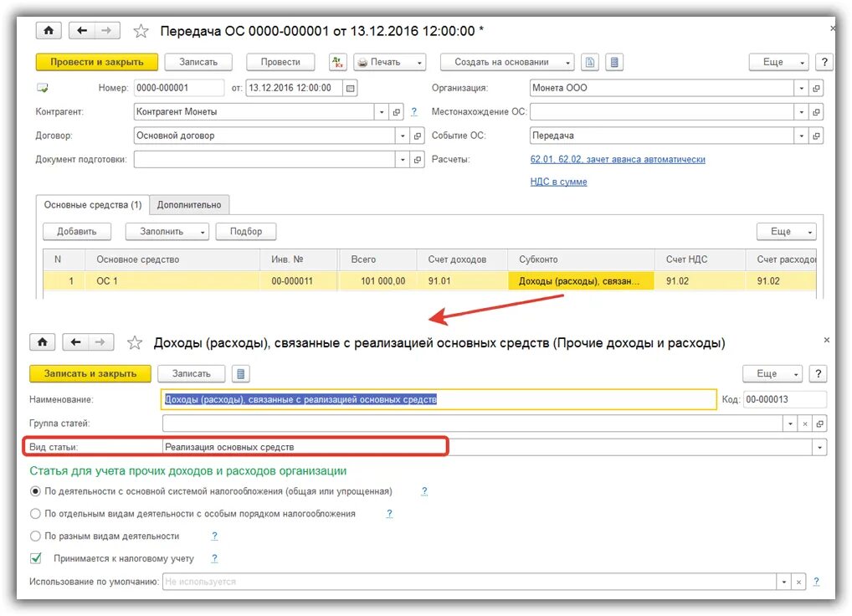Click the Записать button in the upper window
This screenshot has height=616, width=852.
198,62
